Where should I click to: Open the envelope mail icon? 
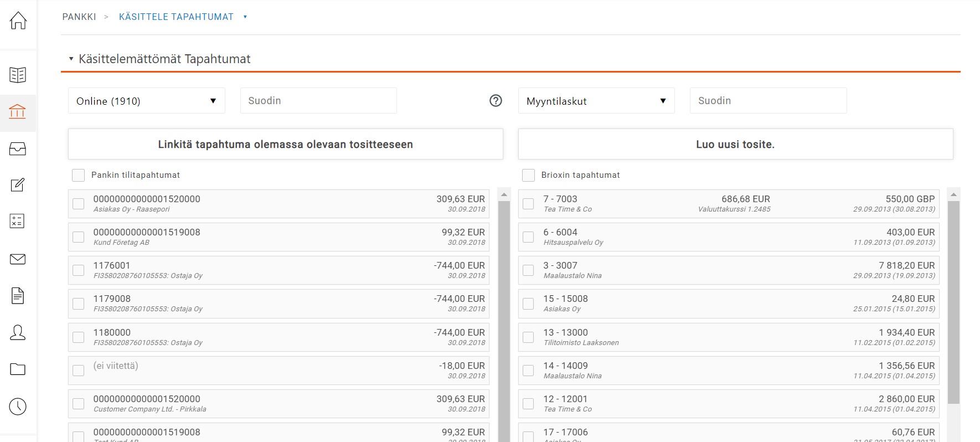tap(18, 259)
